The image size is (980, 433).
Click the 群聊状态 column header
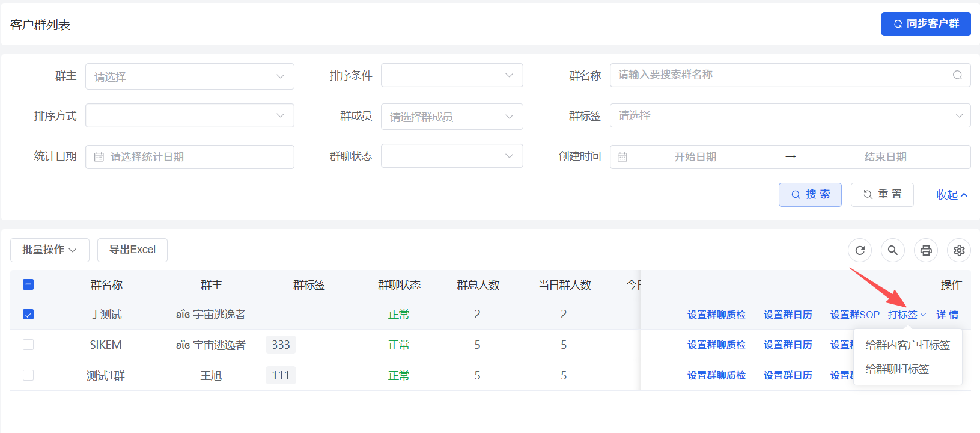tap(399, 285)
